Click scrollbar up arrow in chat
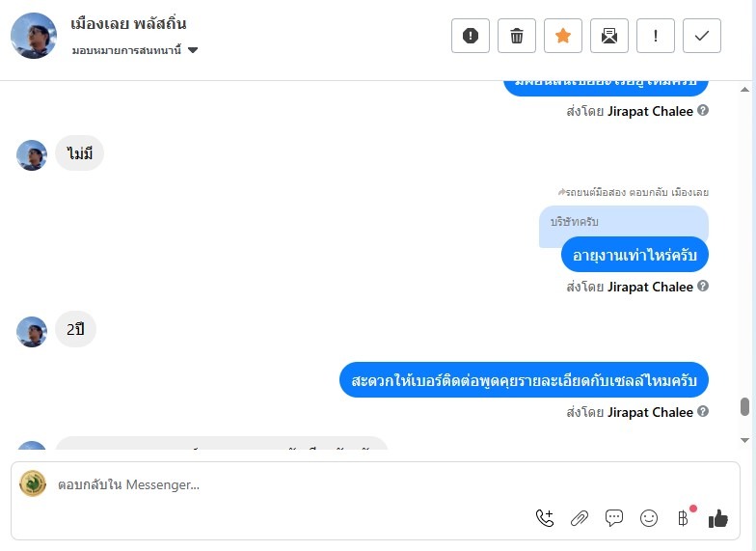 (x=744, y=89)
